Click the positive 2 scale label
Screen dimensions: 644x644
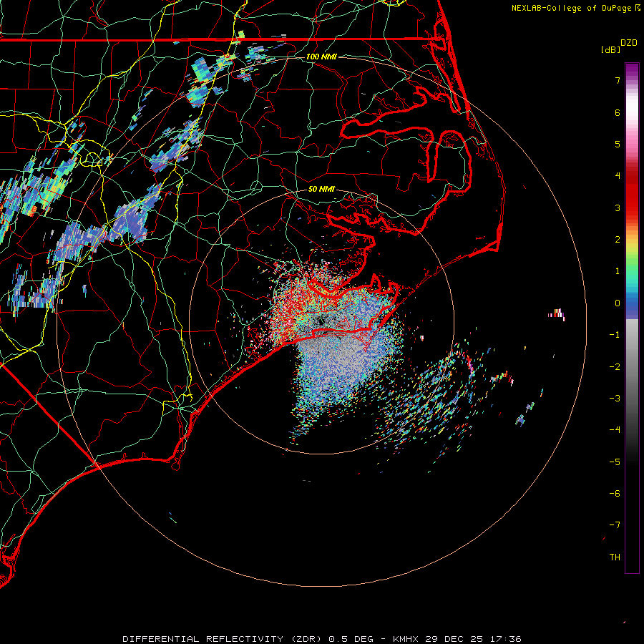tap(618, 240)
